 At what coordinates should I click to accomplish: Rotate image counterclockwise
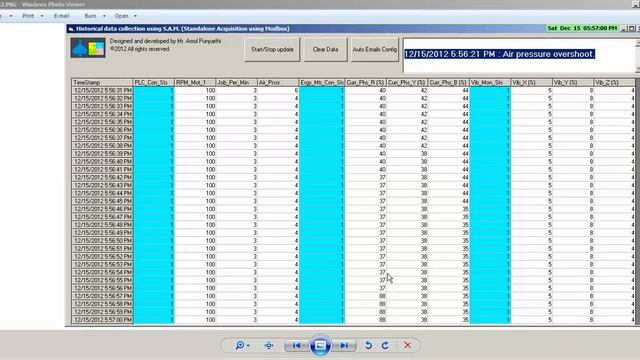[368, 345]
